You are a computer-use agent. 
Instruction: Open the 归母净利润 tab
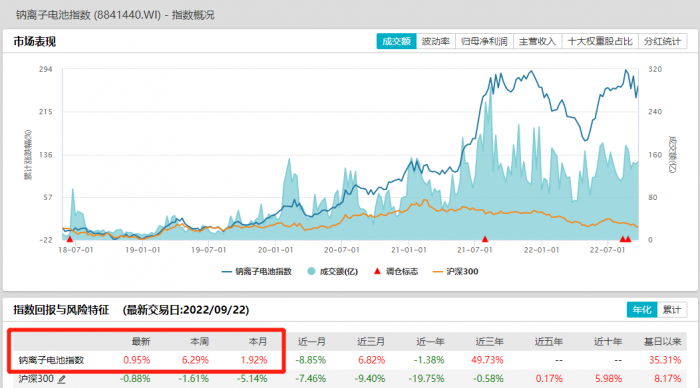484,42
